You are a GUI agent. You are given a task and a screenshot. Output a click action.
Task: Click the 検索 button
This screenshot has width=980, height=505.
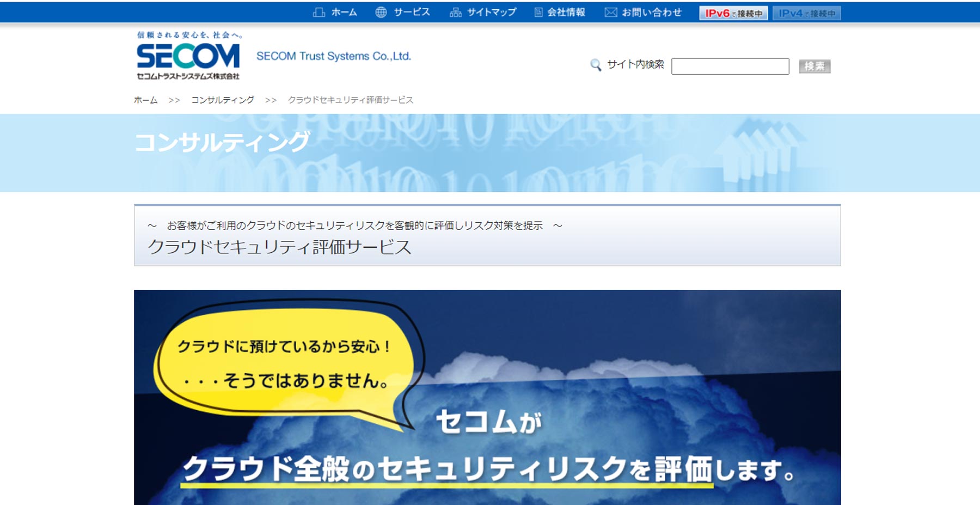[x=814, y=66]
